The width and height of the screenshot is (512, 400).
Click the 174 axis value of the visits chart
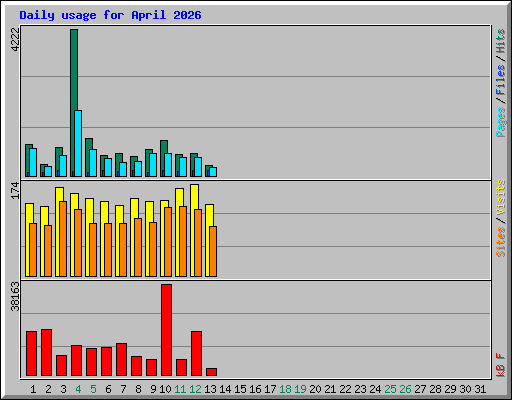click(15, 190)
